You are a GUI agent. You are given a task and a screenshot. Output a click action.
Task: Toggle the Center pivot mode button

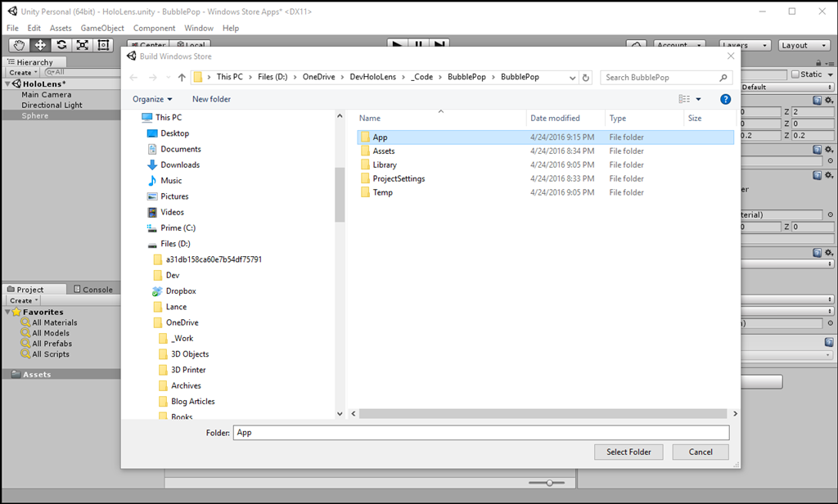tap(148, 45)
